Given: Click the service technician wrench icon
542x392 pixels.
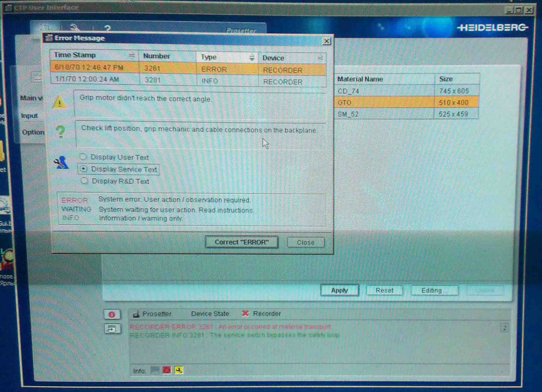Looking at the screenshot, I should [62, 163].
